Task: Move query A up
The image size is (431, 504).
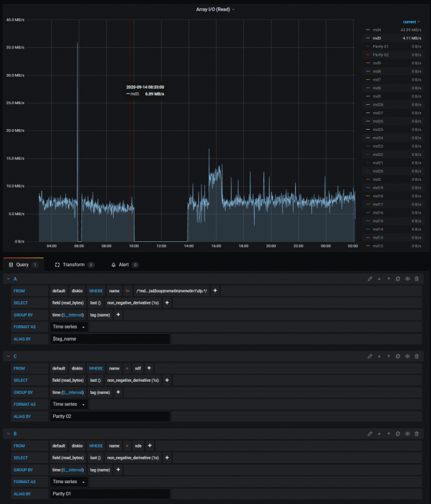Action: pyautogui.click(x=389, y=279)
